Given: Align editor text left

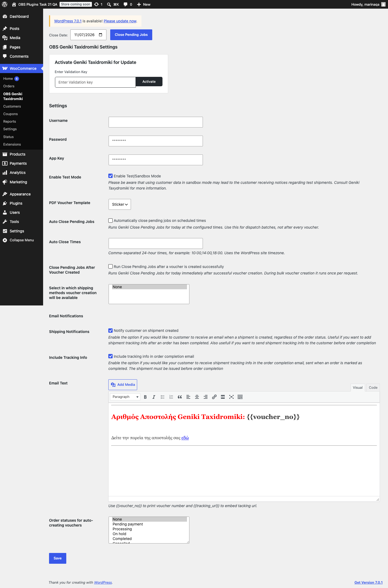Looking at the screenshot, I should coord(188,397).
